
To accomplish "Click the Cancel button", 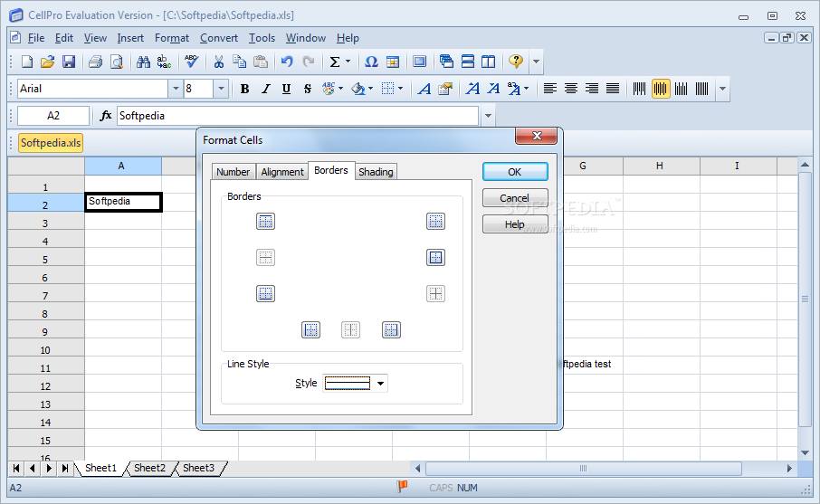I will pyautogui.click(x=515, y=197).
